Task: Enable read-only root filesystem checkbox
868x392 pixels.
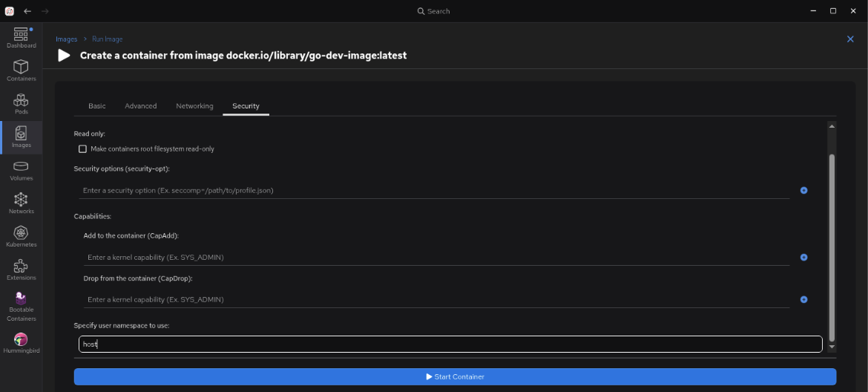Action: (82, 149)
